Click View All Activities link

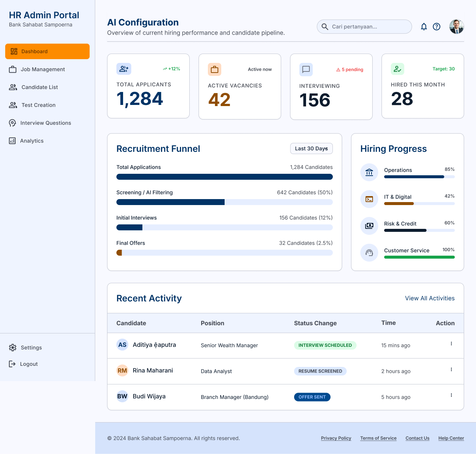(430, 298)
